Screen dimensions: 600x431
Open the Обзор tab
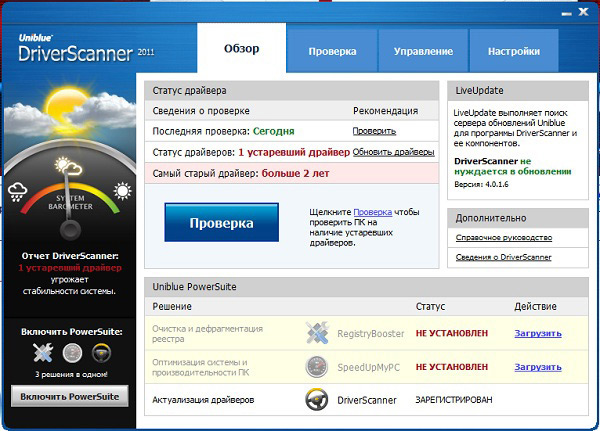point(241,48)
